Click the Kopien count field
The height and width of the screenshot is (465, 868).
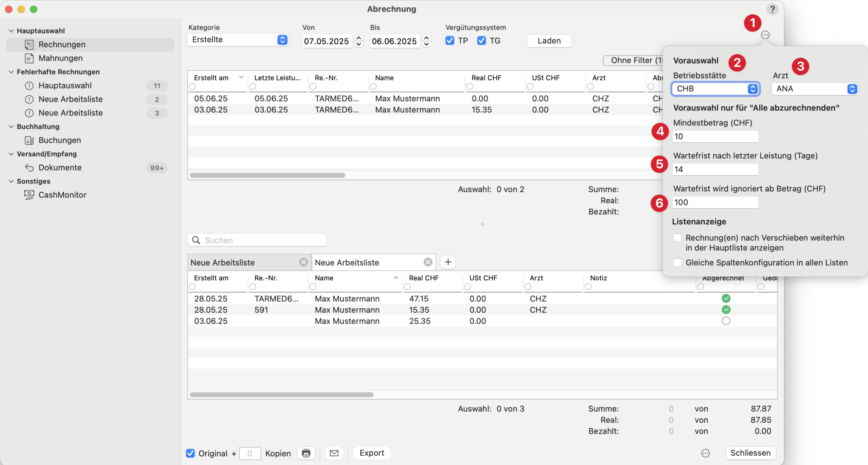click(250, 454)
